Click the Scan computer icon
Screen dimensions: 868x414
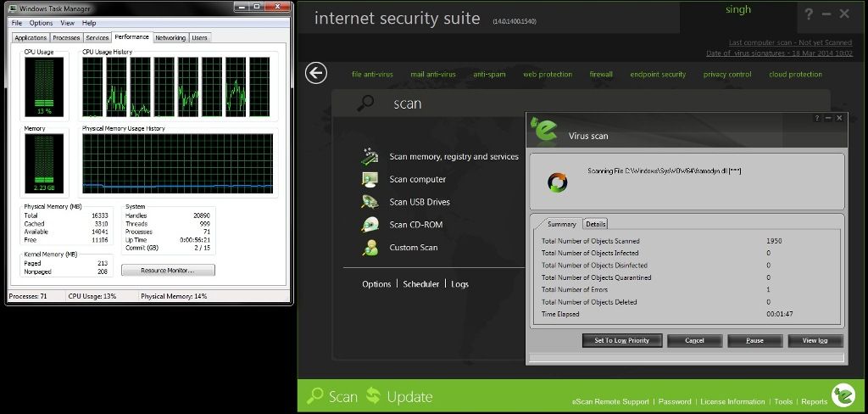point(370,179)
